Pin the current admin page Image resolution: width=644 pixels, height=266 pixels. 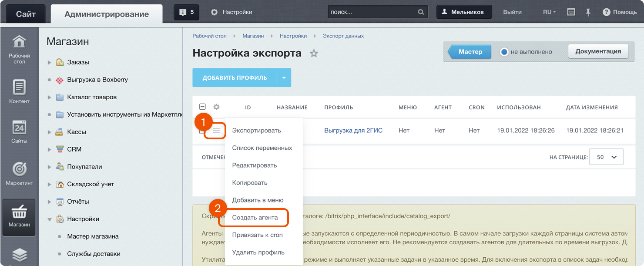pyautogui.click(x=588, y=12)
